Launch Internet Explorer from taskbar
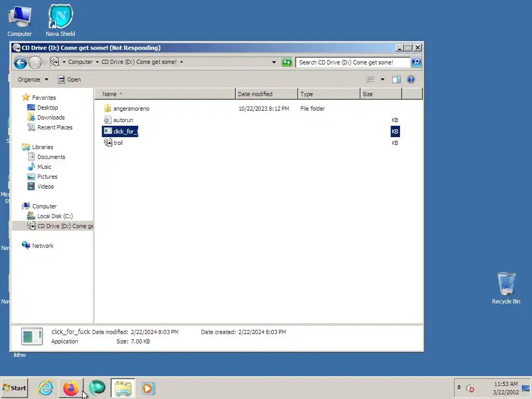This screenshot has height=399, width=532. tap(46, 388)
